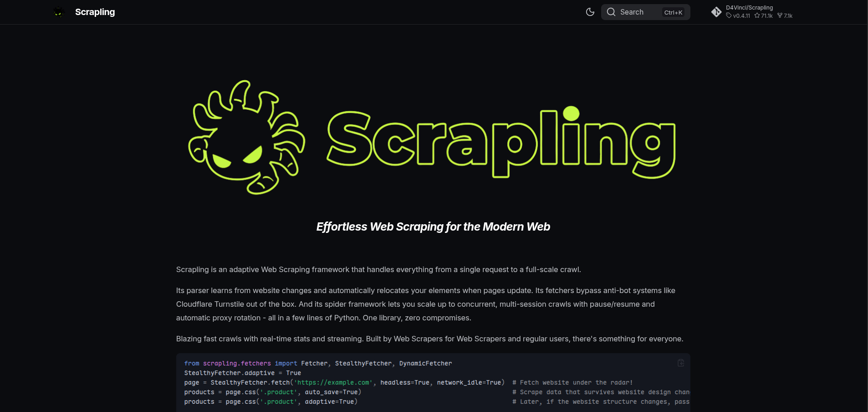Open the D4Vinci/Scrapling repository link

(749, 8)
